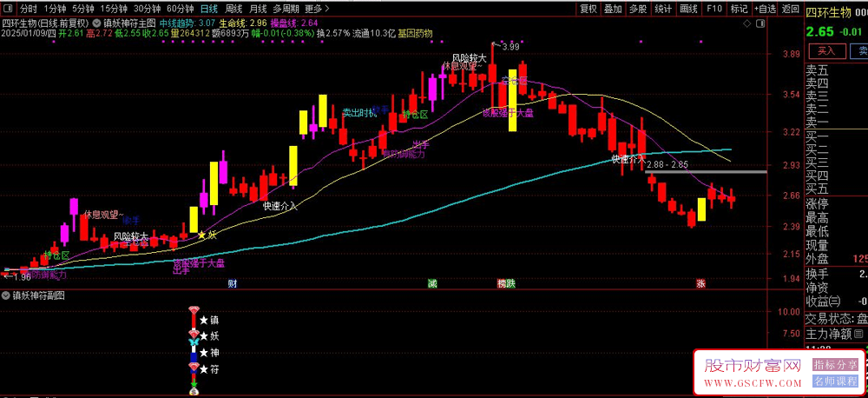Switch to the 5分钟 period tab
868x398 pixels.
(82, 9)
